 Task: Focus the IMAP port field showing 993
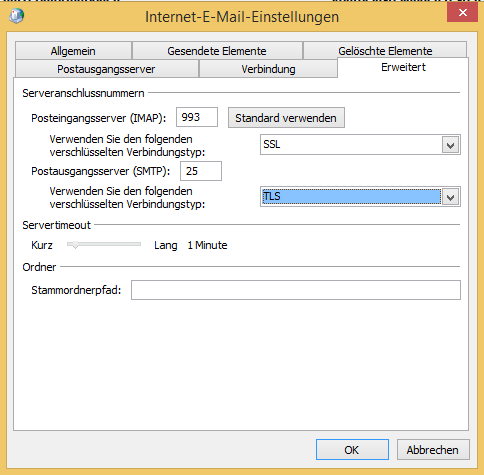coord(197,117)
